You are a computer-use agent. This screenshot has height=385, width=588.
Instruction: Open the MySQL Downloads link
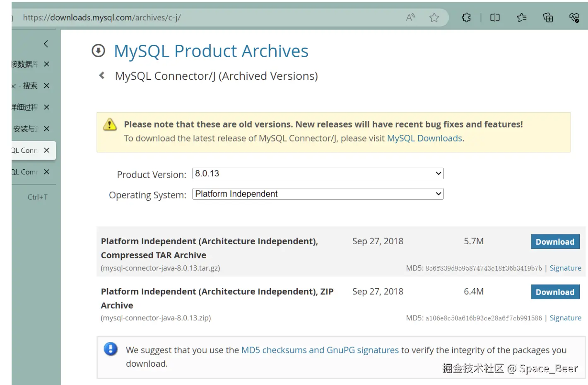(x=424, y=138)
